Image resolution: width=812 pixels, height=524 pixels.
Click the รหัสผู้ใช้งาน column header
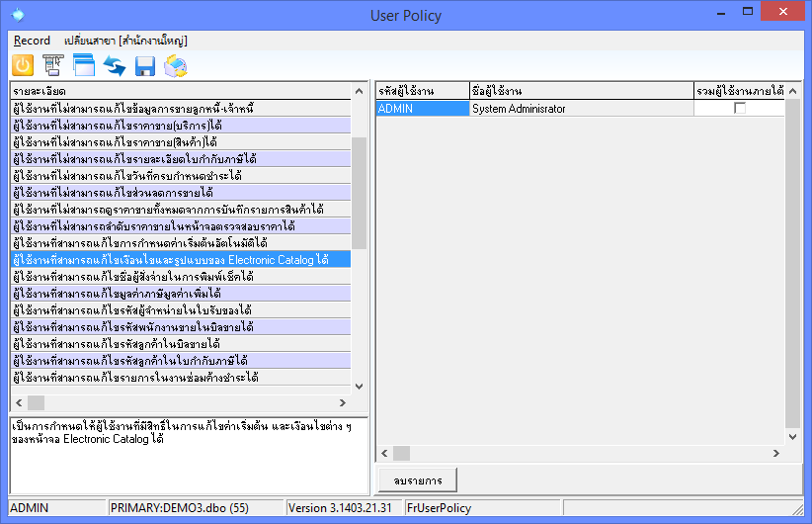(422, 91)
